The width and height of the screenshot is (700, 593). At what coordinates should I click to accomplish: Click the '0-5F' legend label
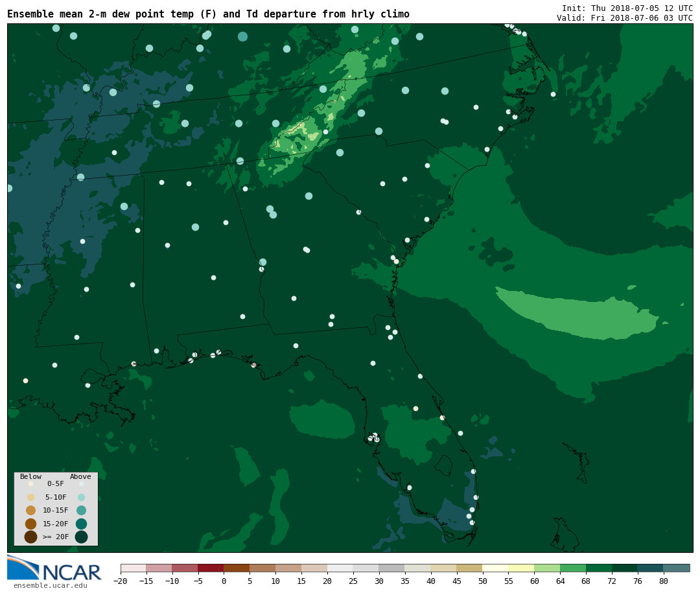(56, 483)
